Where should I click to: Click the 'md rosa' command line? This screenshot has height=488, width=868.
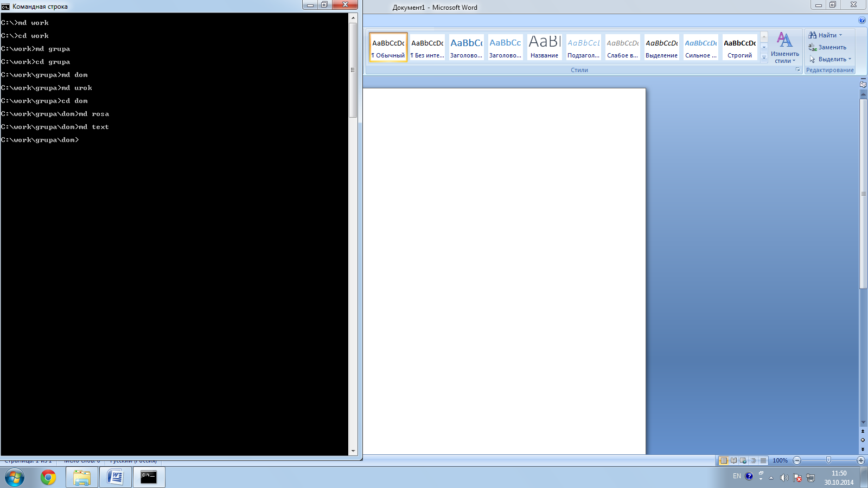pyautogui.click(x=55, y=114)
